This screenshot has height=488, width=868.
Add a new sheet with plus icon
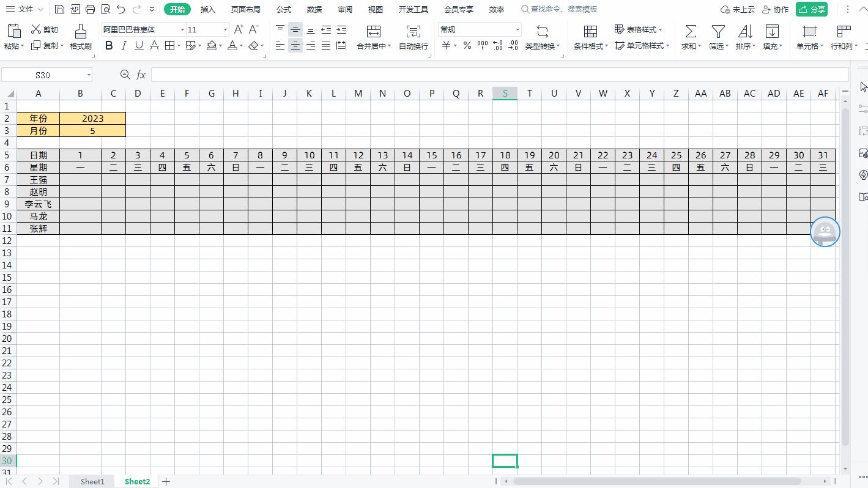pyautogui.click(x=166, y=481)
